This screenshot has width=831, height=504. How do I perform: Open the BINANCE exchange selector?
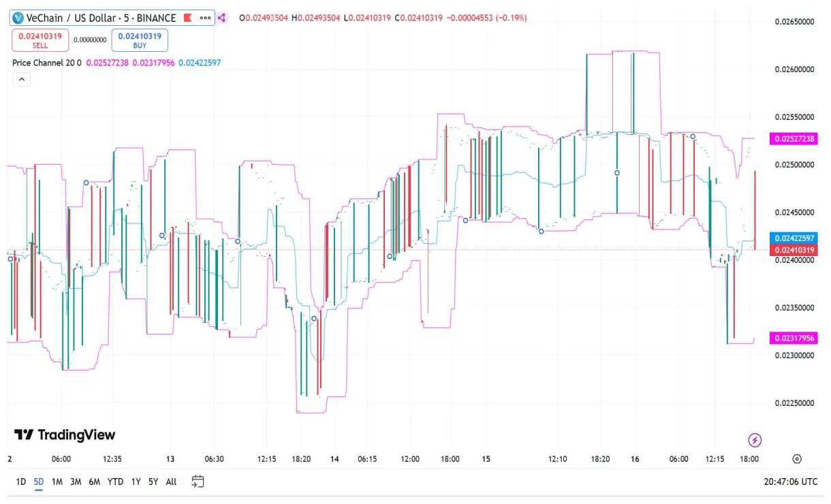pyautogui.click(x=157, y=18)
